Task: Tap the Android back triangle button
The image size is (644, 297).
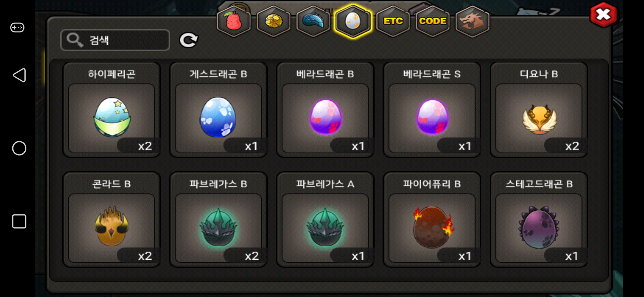Action: (19, 75)
